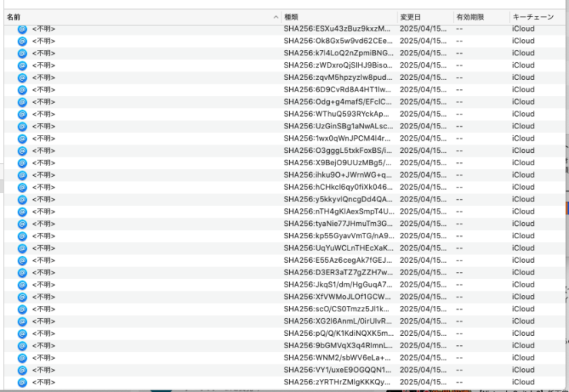The height and width of the screenshot is (392, 569).
Task: Click the @ icon for SHA256:y5kkyvIQncgDd4QA row
Action: click(x=22, y=199)
